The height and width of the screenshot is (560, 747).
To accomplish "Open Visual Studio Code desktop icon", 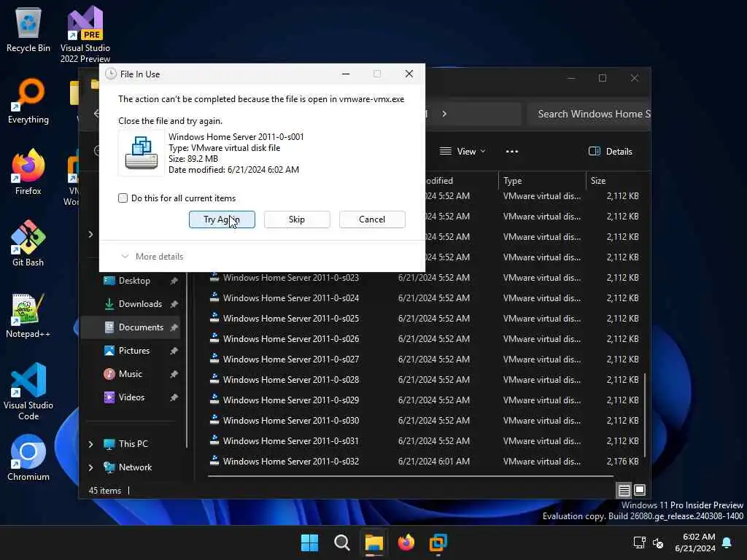I will tap(28, 392).
